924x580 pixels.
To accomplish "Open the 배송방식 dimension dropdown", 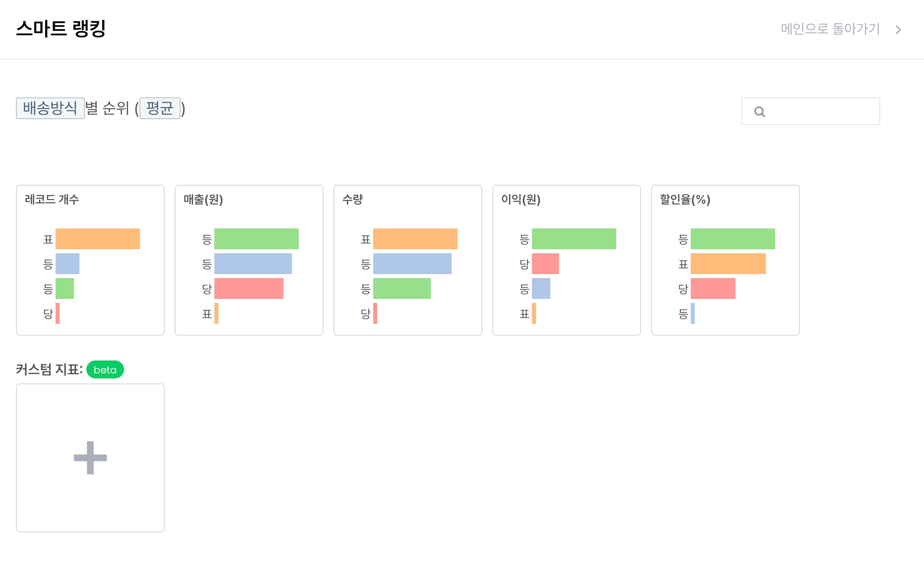I will [x=50, y=108].
